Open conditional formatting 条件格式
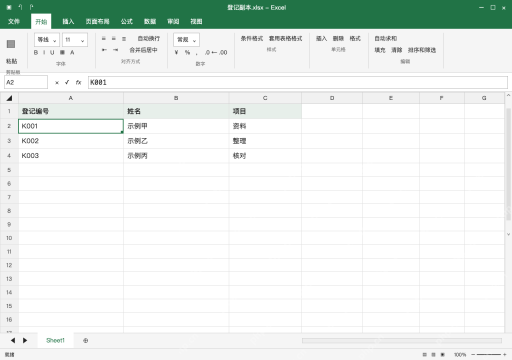This screenshot has width=512, height=360. 252,39
